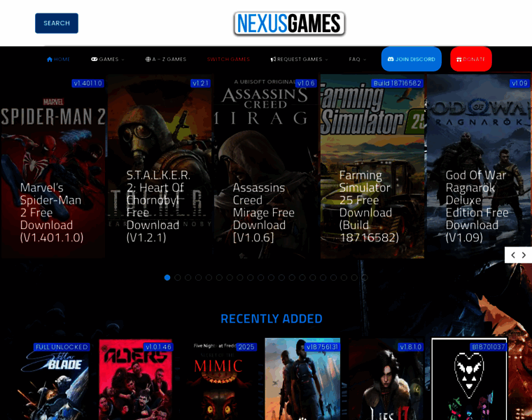Select the first carousel pagination dot
532x420 pixels.
(x=167, y=277)
